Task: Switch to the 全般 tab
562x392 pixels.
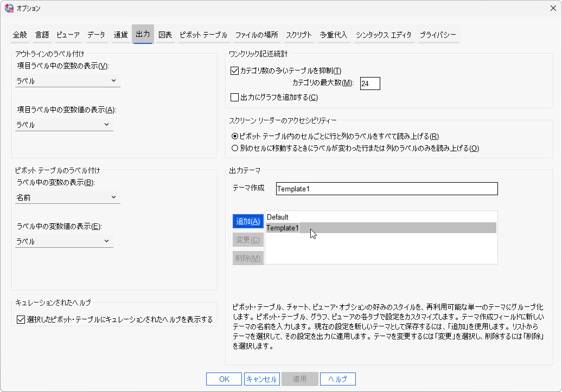Action: [20, 35]
